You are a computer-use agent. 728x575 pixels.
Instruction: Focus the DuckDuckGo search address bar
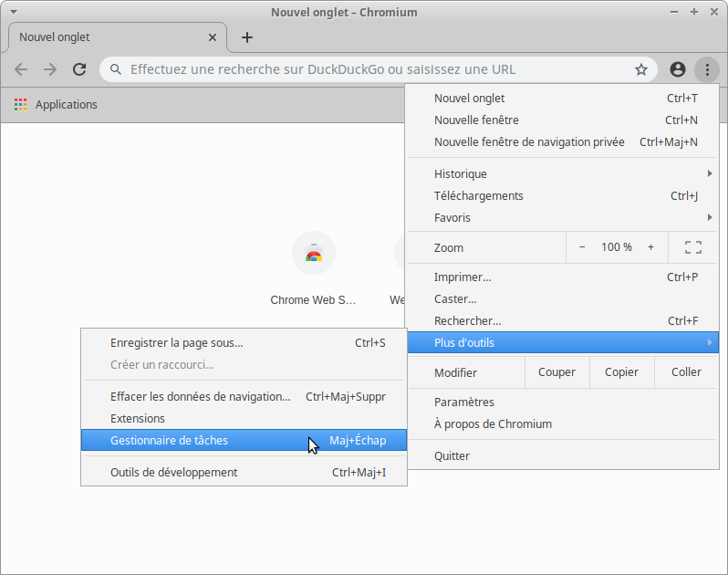coord(365,69)
